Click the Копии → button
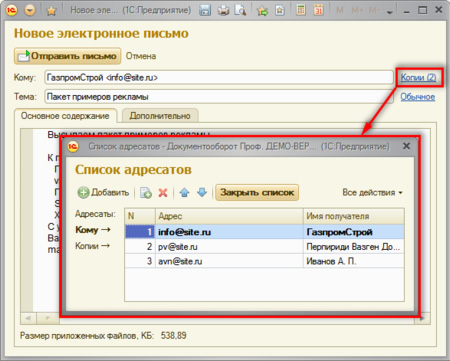Image resolution: width=450 pixels, height=361 pixels. point(92,246)
